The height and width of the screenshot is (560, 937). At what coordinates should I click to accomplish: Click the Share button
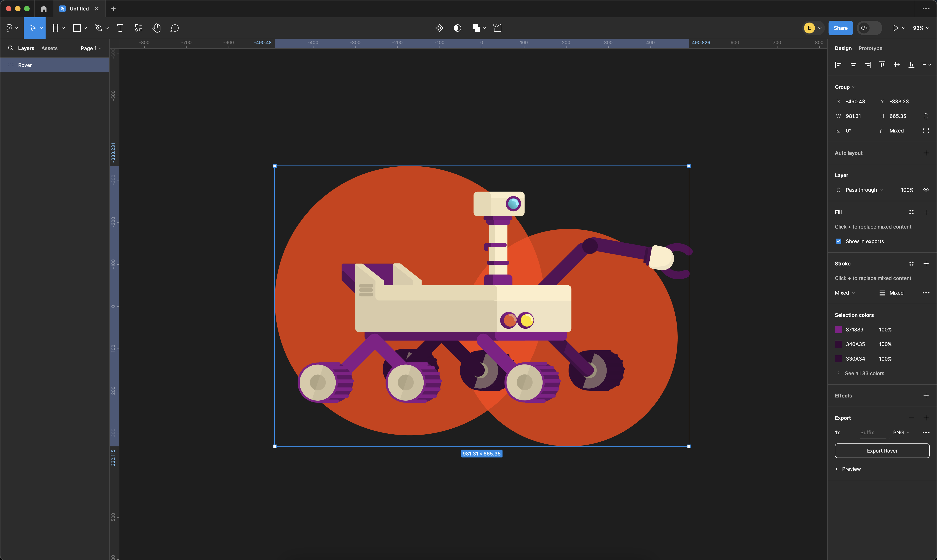pyautogui.click(x=840, y=28)
